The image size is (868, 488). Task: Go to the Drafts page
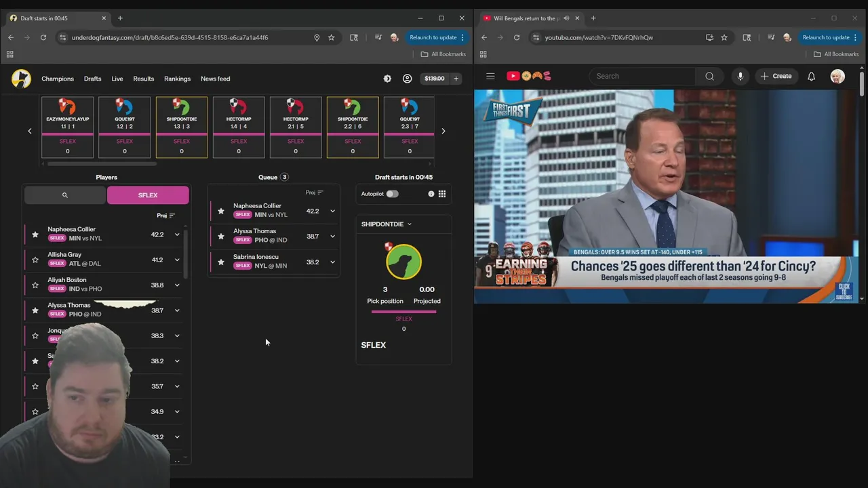pyautogui.click(x=92, y=79)
